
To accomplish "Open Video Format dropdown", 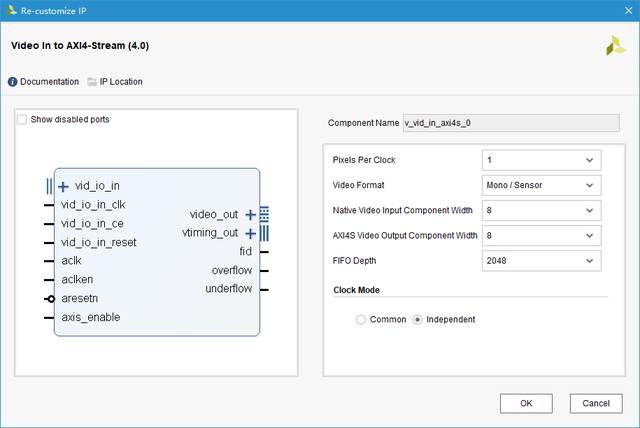I will (541, 185).
